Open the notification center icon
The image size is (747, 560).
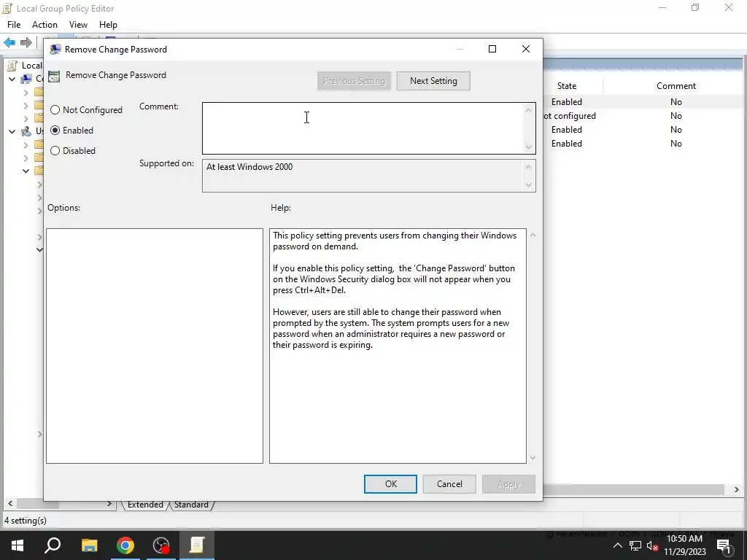724,545
